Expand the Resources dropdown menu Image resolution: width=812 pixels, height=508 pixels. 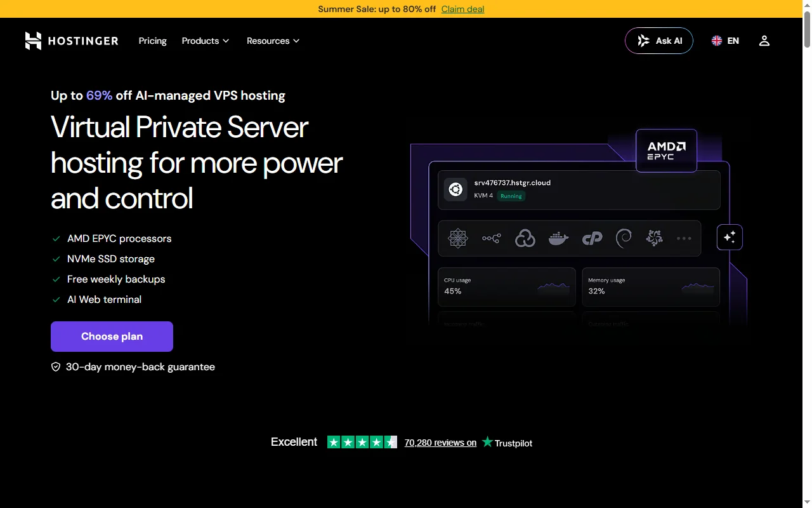pos(273,41)
